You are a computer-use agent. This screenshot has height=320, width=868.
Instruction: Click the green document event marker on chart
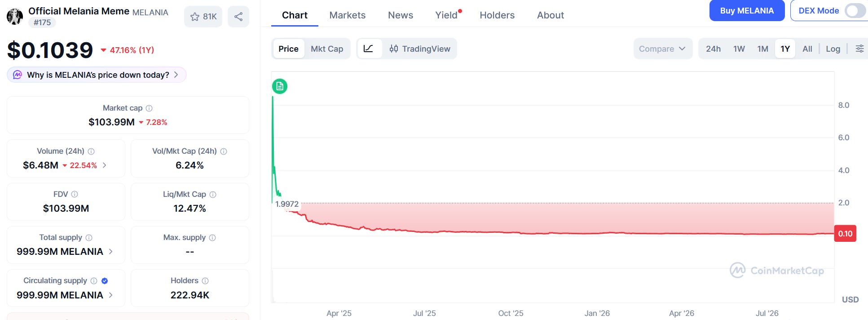click(280, 86)
